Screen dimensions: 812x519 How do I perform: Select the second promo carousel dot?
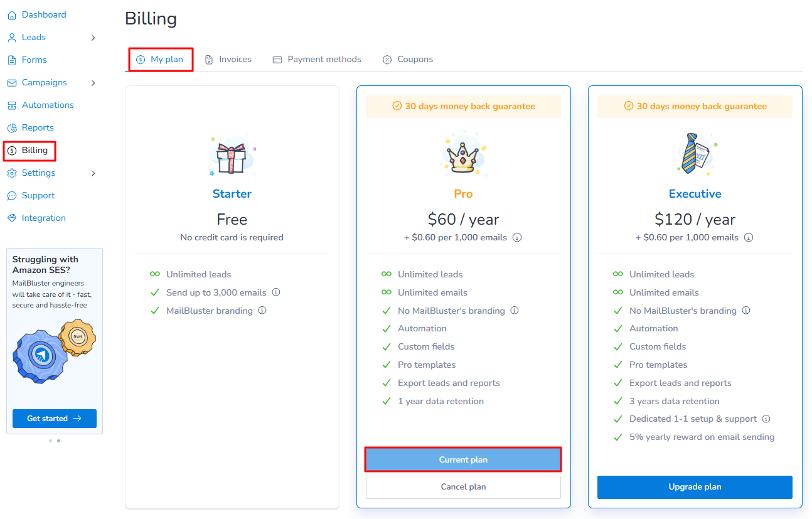58,441
